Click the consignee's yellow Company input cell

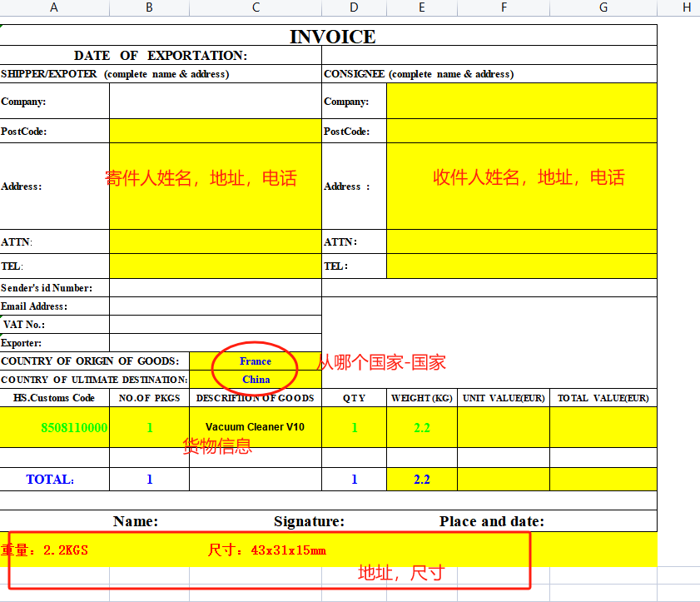coord(521,102)
